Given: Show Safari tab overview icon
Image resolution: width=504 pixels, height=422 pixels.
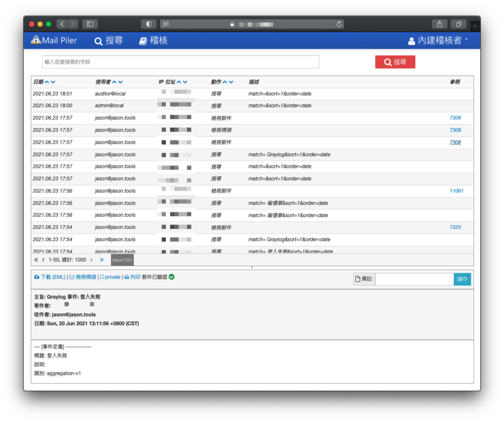Looking at the screenshot, I should (x=459, y=24).
